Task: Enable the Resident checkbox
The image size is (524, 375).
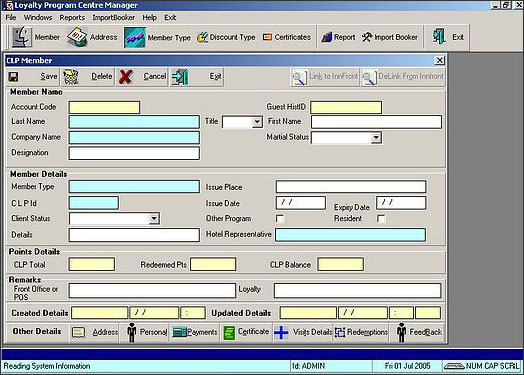Action: point(381,219)
